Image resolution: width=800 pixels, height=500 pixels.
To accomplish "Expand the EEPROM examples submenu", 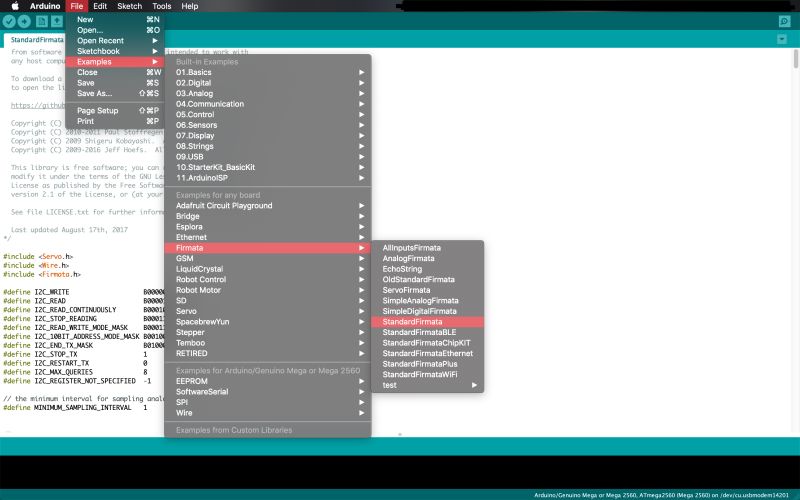I will coord(268,381).
